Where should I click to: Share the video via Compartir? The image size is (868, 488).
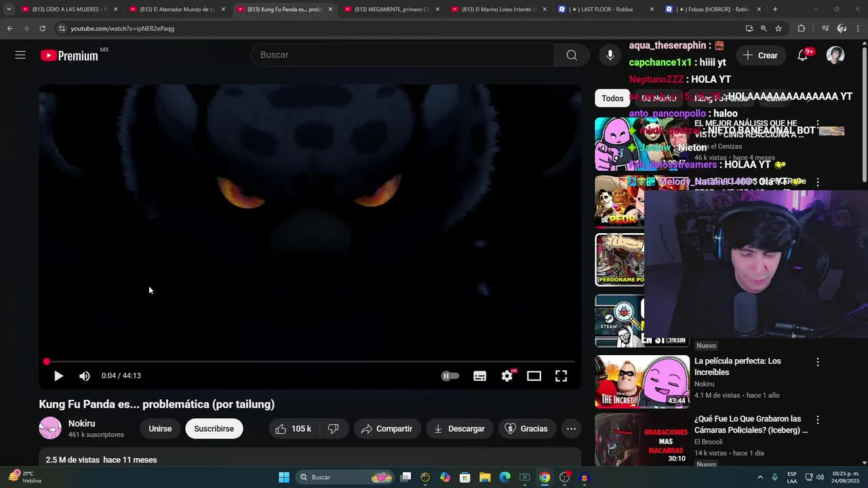click(387, 428)
